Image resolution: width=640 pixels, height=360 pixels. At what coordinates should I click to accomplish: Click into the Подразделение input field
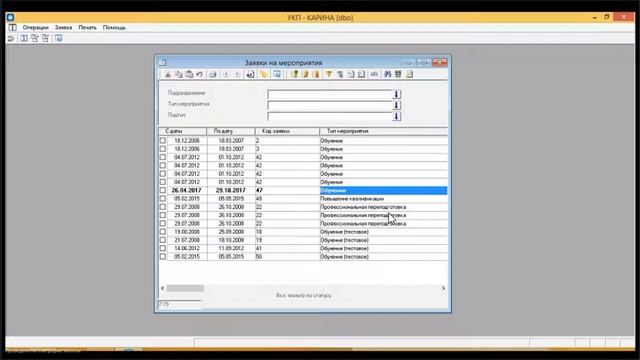pyautogui.click(x=330, y=94)
